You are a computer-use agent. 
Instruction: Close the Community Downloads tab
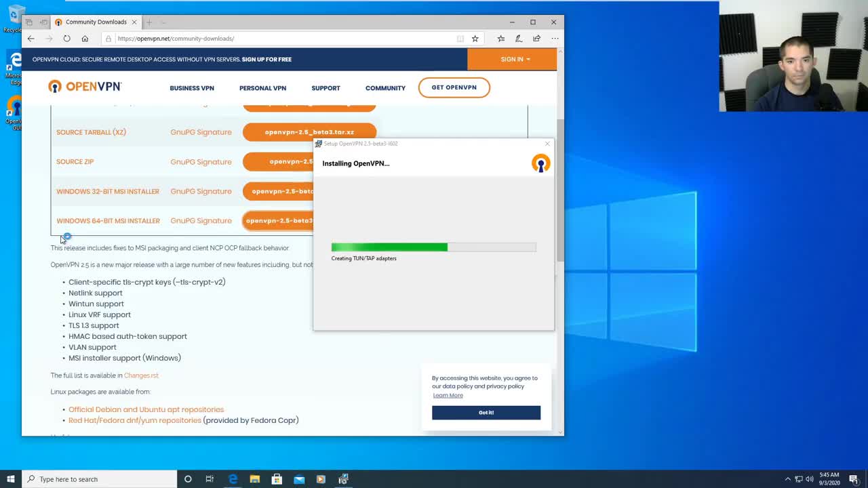click(x=134, y=22)
